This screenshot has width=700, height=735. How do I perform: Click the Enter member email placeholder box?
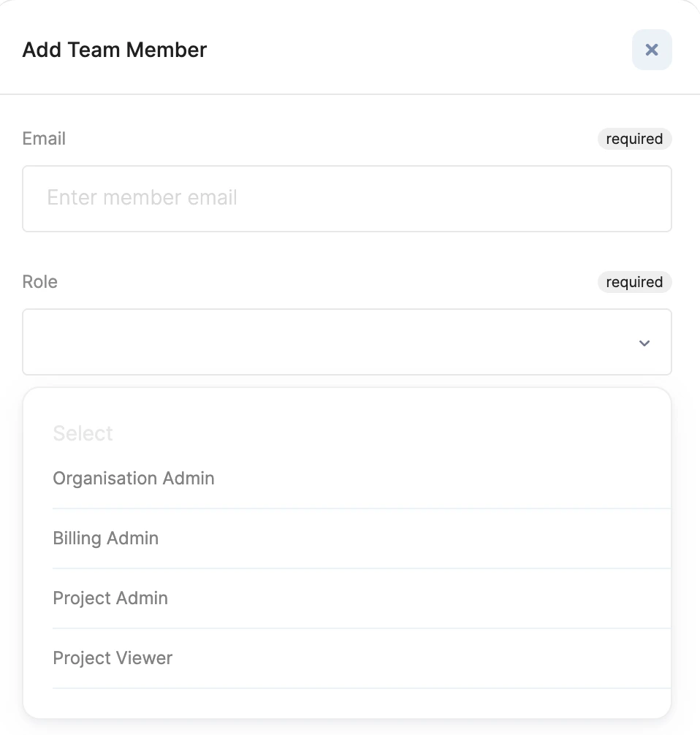[347, 199]
